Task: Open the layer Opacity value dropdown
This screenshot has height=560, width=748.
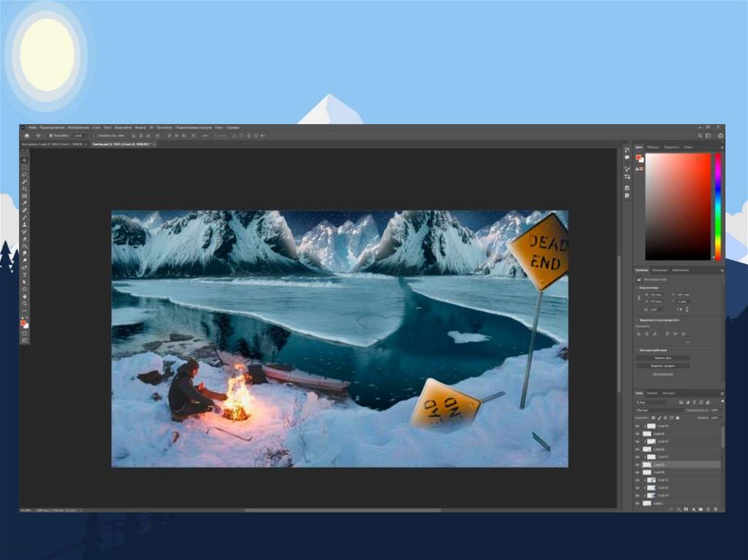Action: point(714,410)
